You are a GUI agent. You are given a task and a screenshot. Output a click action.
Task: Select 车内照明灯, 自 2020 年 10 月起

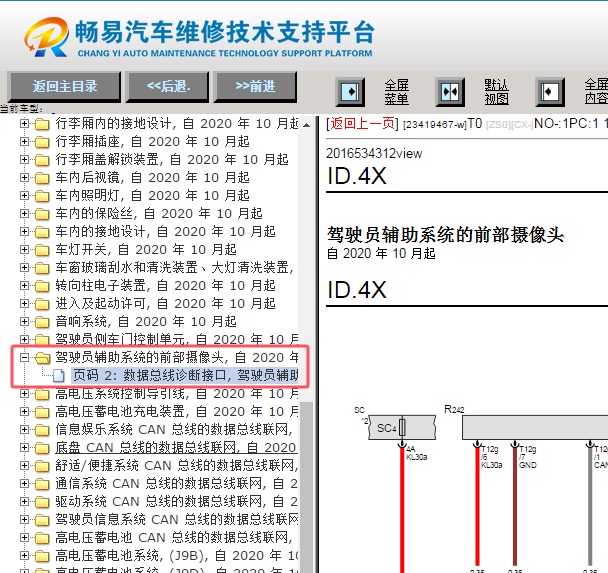point(152,195)
